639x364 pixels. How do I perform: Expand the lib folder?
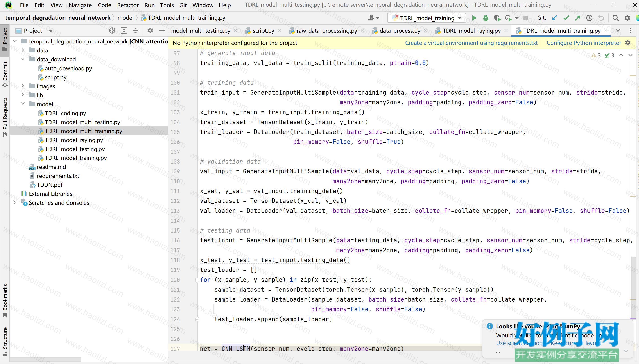[x=23, y=95]
